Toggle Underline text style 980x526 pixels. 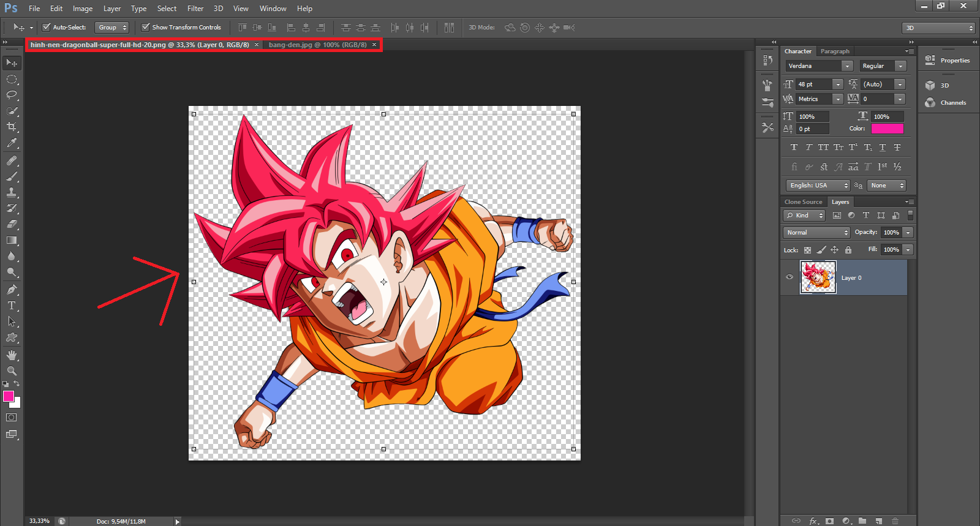(x=883, y=147)
